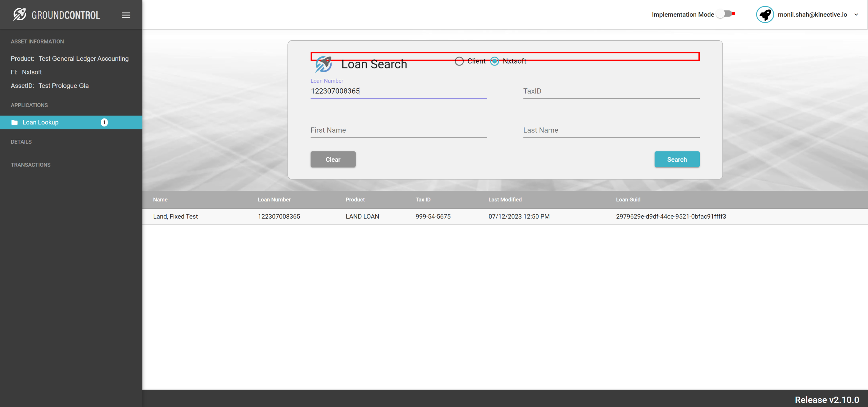868x407 pixels.
Task: Open the Loan Lookup application
Action: coord(40,122)
